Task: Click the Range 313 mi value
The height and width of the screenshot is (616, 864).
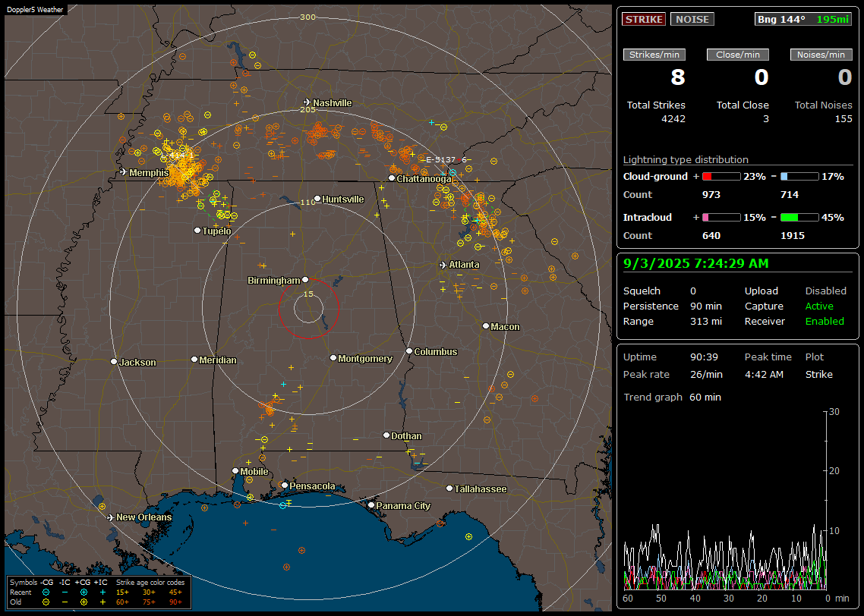Action: tap(706, 321)
